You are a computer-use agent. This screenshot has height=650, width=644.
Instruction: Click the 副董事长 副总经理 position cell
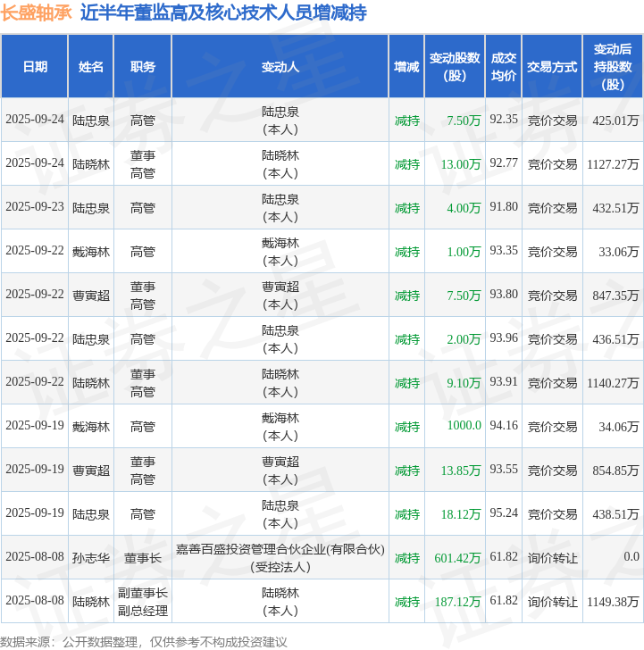pyautogui.click(x=143, y=602)
